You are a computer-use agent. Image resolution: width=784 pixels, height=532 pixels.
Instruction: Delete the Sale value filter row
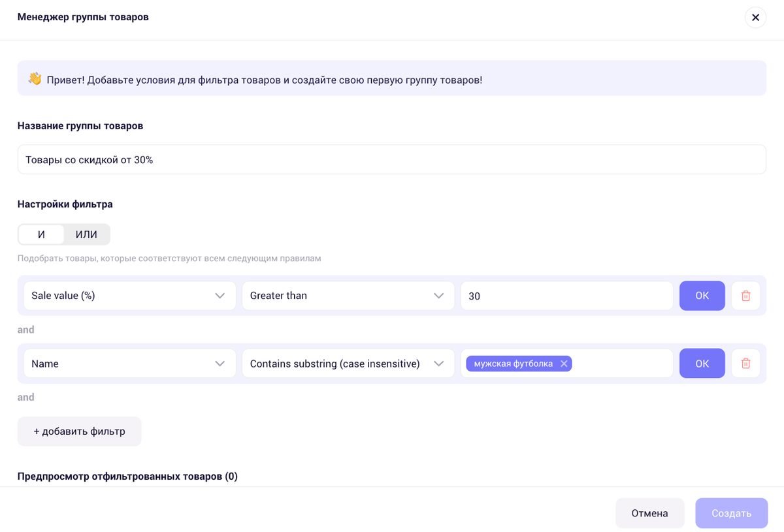coord(745,296)
